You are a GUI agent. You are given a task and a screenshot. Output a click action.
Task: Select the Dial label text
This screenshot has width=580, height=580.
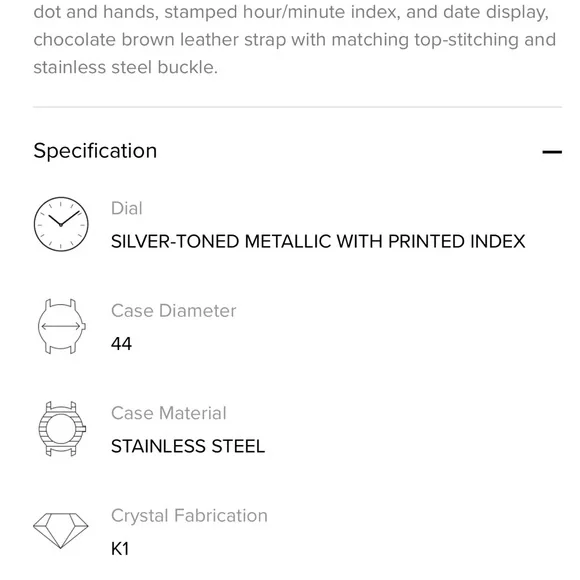coord(127,208)
